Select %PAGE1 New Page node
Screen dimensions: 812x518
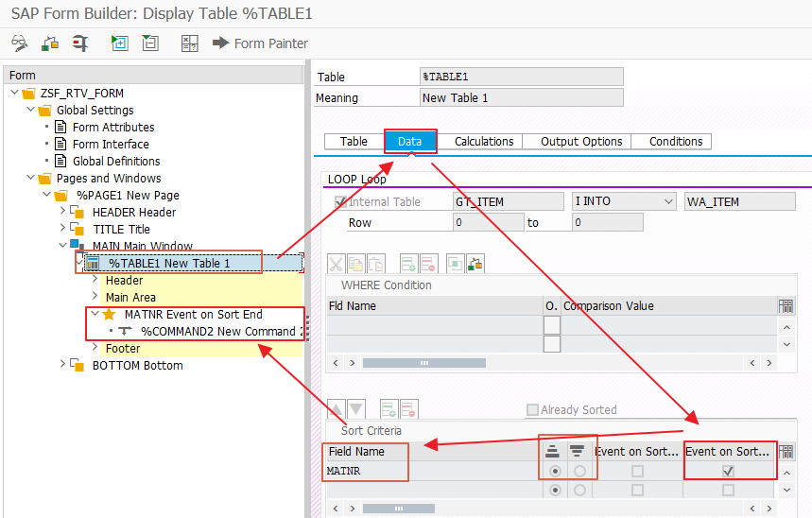coord(128,196)
